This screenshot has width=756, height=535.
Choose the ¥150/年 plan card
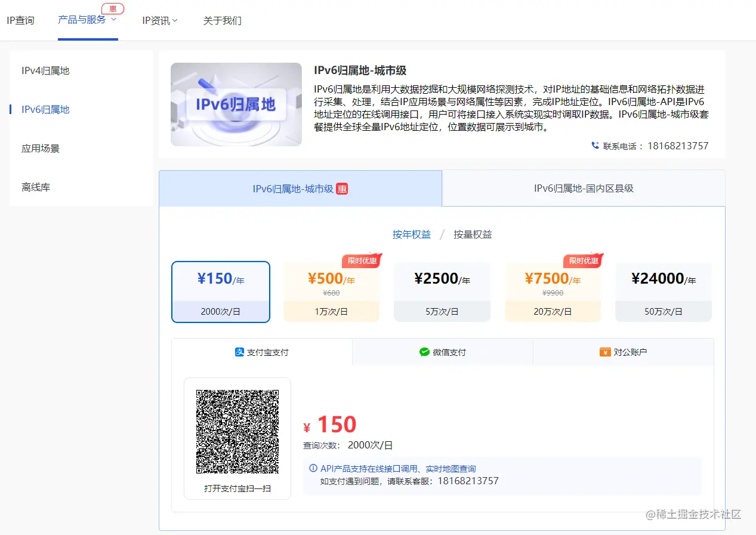pyautogui.click(x=221, y=292)
